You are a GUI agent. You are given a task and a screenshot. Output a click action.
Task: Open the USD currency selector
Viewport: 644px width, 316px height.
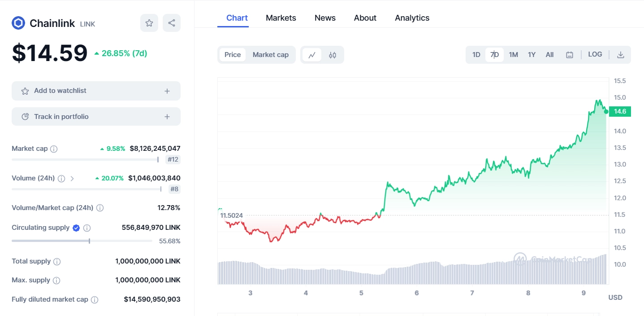pyautogui.click(x=614, y=297)
